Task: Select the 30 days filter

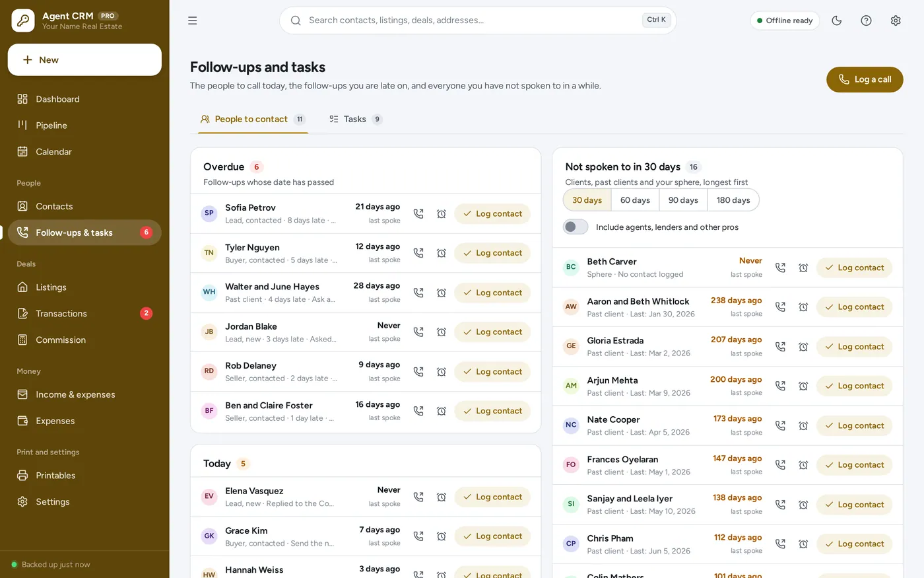Action: pos(587,200)
